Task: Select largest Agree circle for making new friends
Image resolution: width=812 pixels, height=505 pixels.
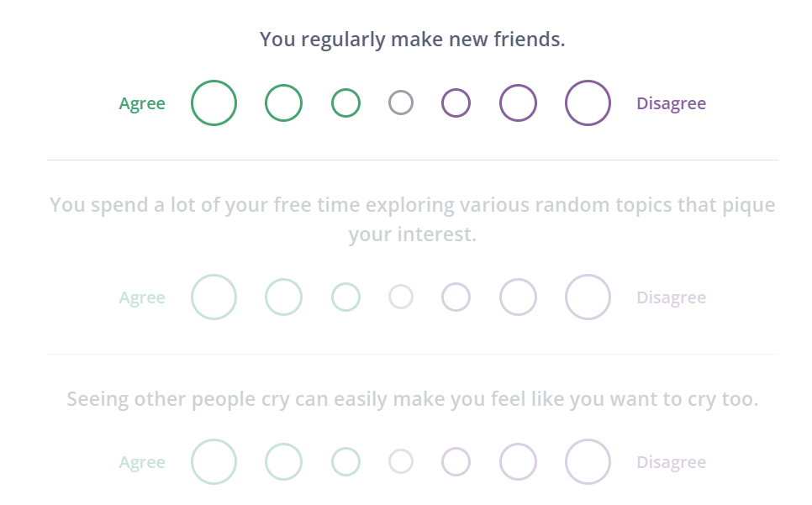Action: 214,103
